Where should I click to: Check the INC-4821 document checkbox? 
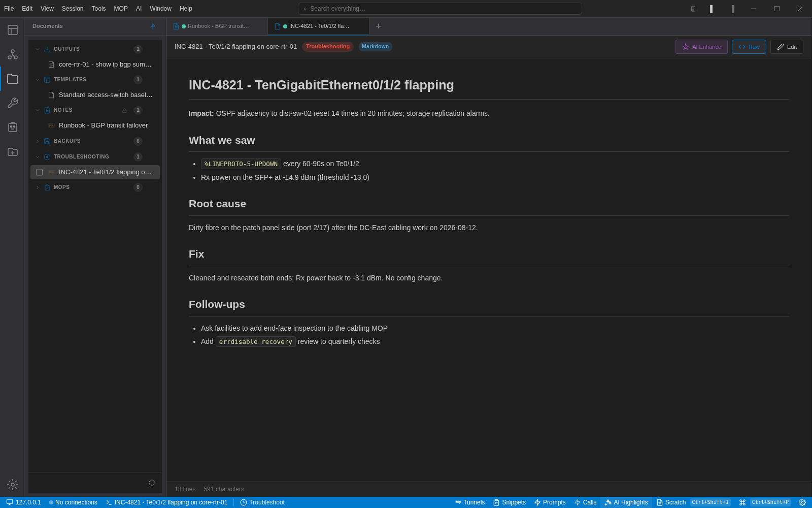(x=39, y=172)
